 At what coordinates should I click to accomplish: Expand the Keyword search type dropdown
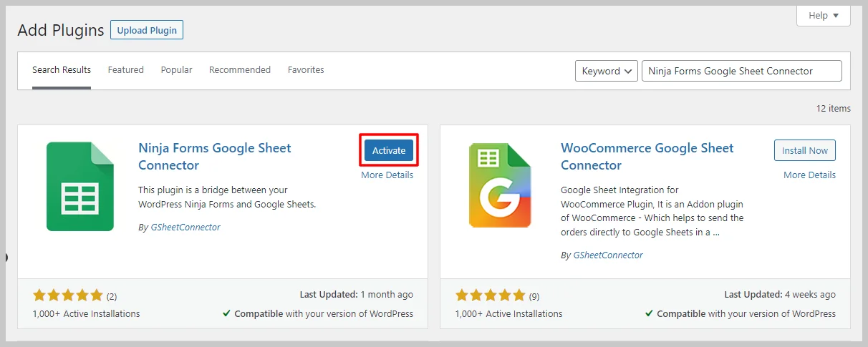pos(606,71)
